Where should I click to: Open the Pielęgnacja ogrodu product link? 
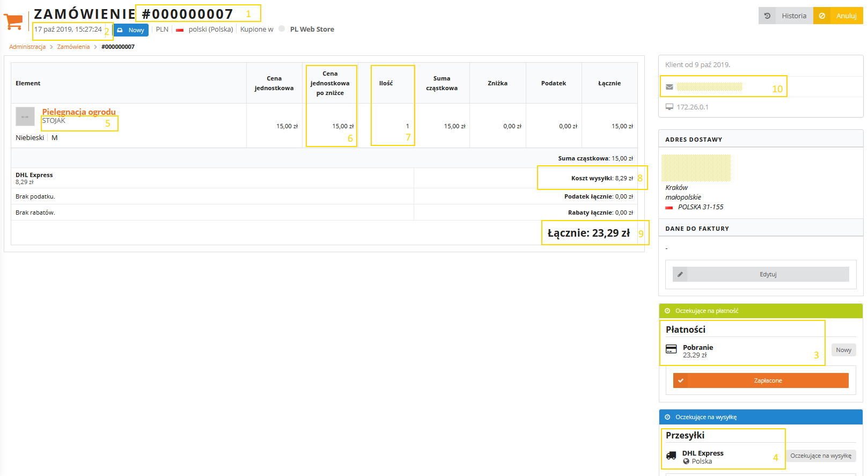point(79,112)
